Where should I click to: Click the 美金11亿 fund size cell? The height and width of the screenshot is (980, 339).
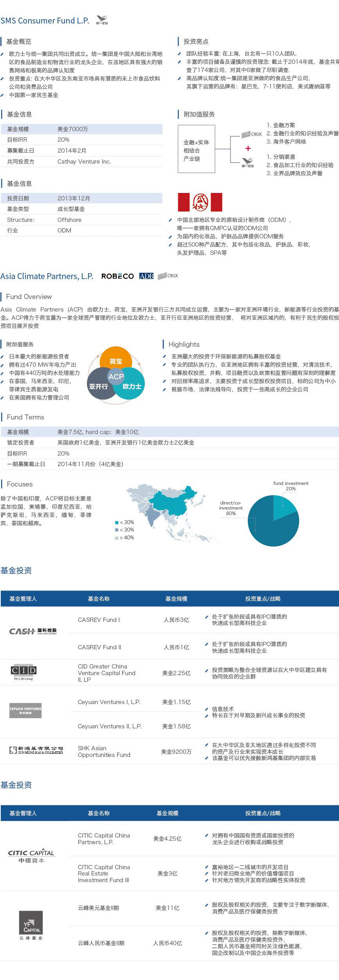[x=167, y=908]
